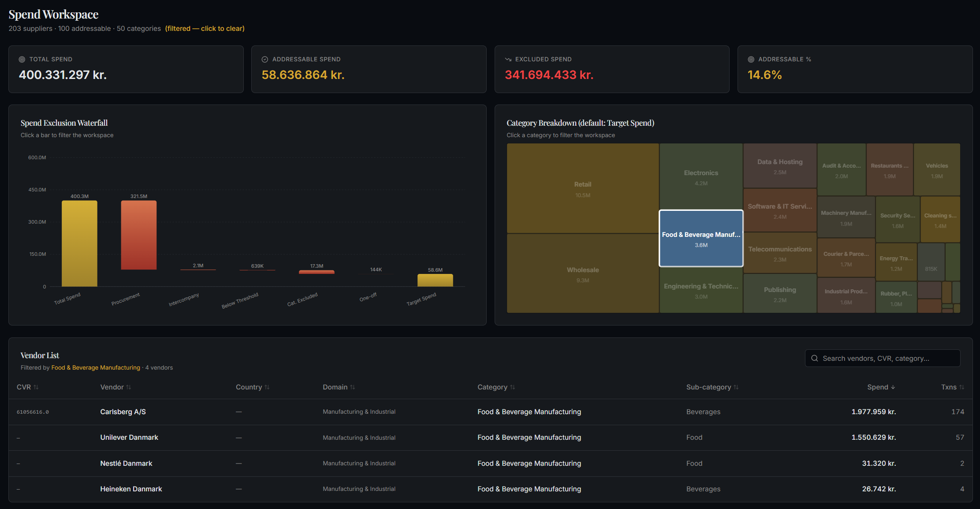980x509 pixels.
Task: Click the search magnifier icon in vendor search
Action: 815,359
